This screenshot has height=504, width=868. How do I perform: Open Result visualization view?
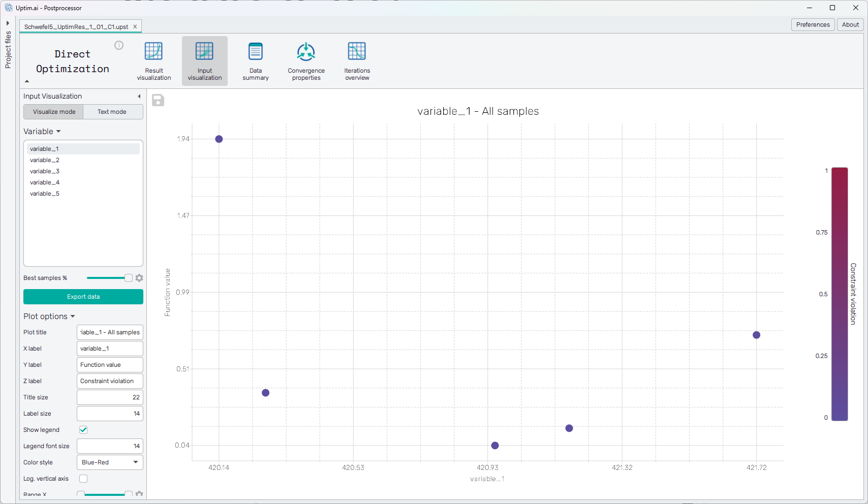pos(153,61)
